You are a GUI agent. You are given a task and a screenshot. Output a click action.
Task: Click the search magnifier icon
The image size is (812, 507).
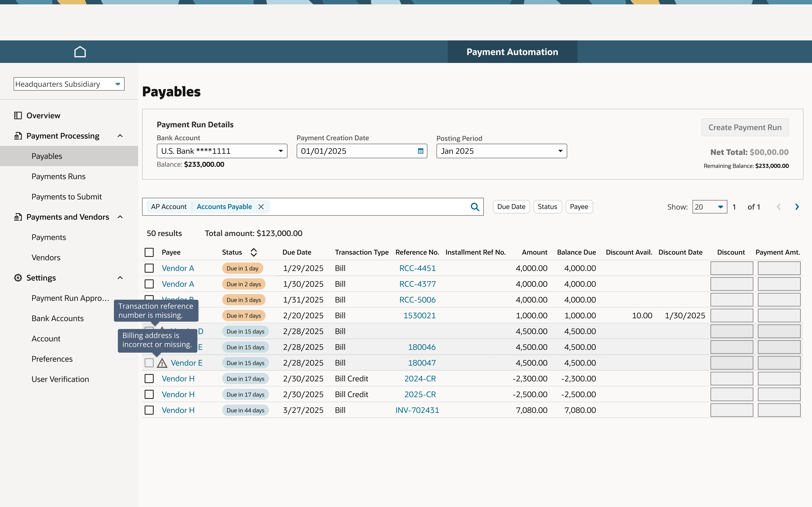click(475, 207)
